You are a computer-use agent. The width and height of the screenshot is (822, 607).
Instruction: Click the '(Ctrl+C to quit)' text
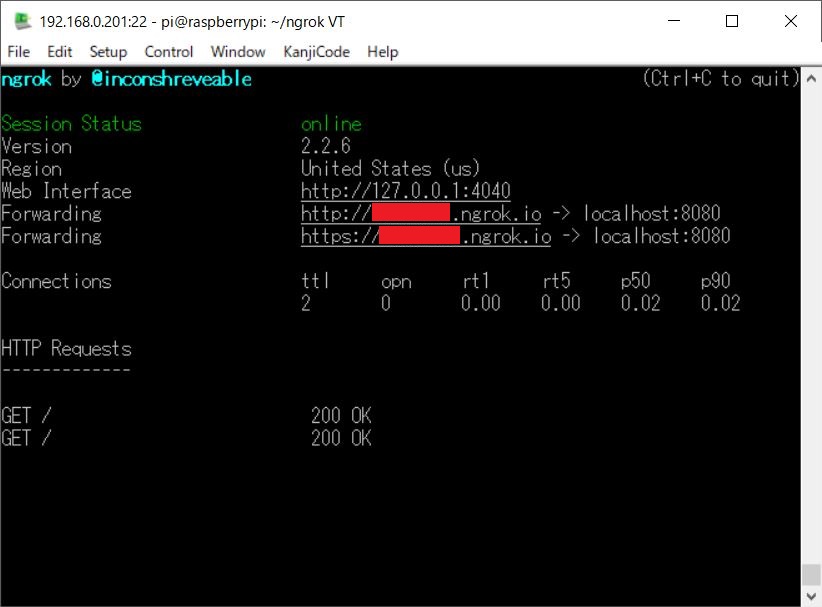[721, 79]
